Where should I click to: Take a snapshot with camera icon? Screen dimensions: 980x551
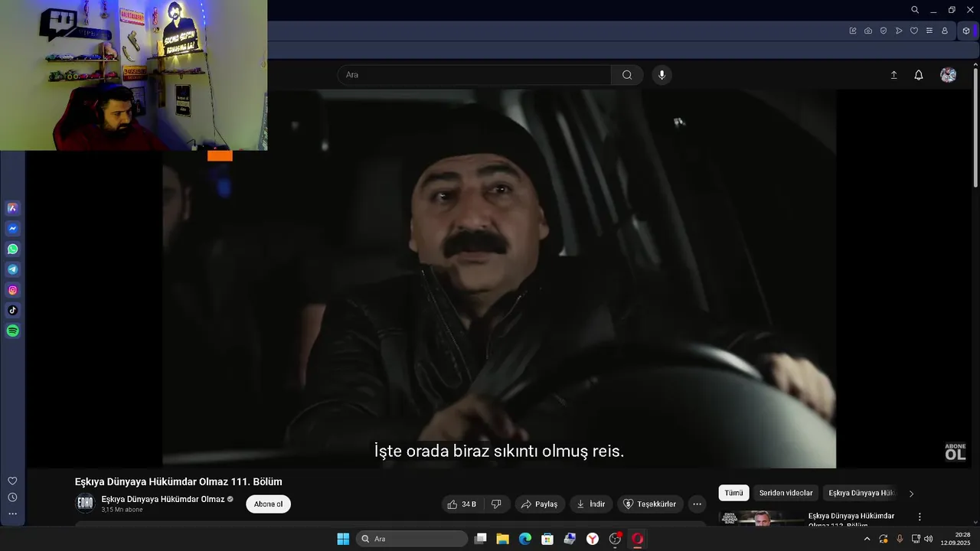(x=868, y=31)
